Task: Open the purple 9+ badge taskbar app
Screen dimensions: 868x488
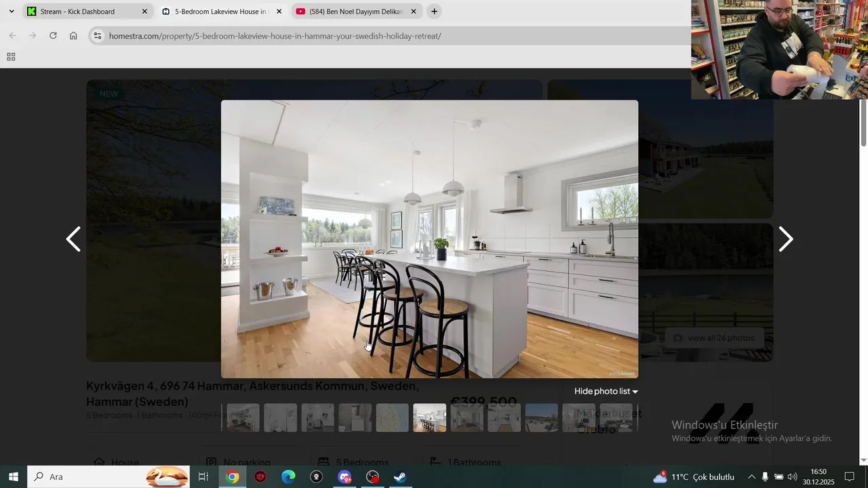Action: click(344, 476)
